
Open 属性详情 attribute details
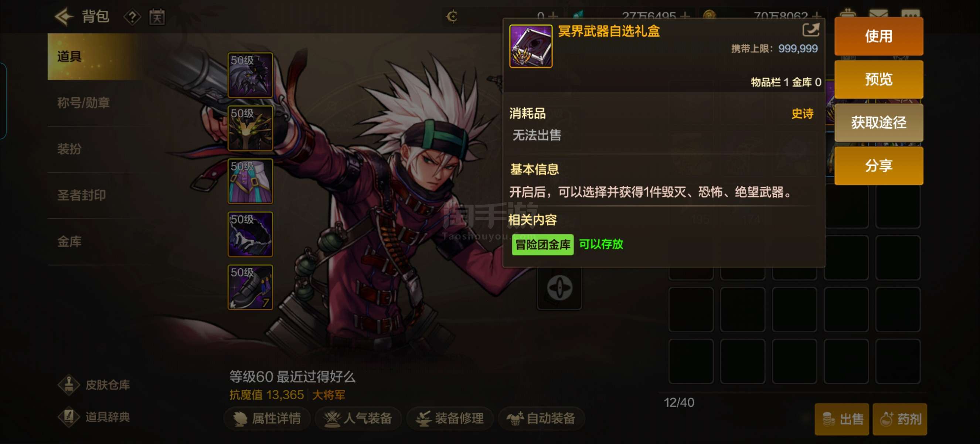click(x=267, y=418)
